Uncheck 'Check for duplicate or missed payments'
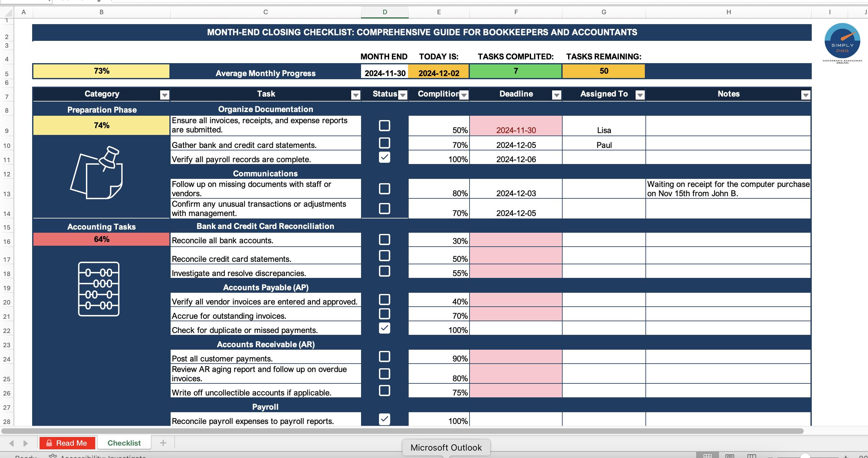 (x=384, y=327)
